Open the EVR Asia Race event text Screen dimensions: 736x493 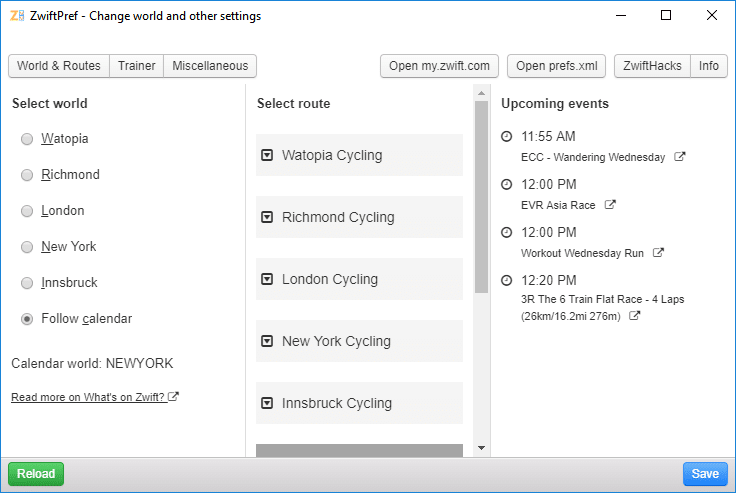pos(558,205)
